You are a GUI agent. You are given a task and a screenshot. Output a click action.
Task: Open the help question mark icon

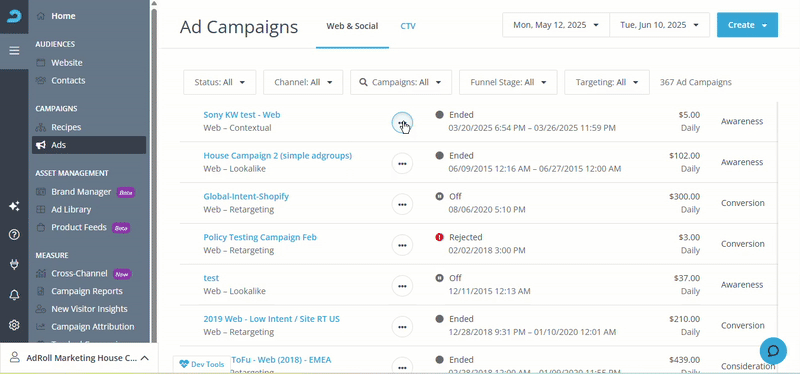click(14, 235)
